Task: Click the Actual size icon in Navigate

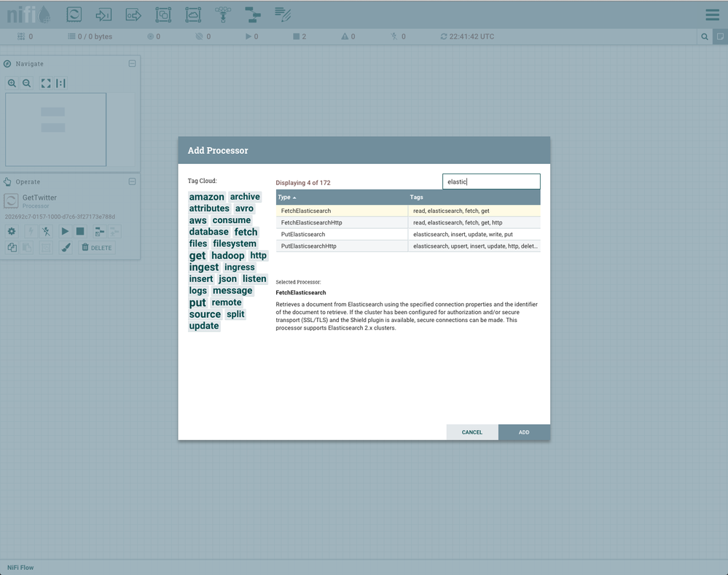Action: (60, 83)
